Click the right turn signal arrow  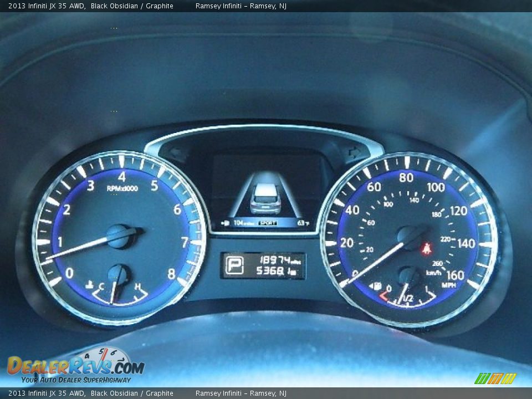(352, 152)
